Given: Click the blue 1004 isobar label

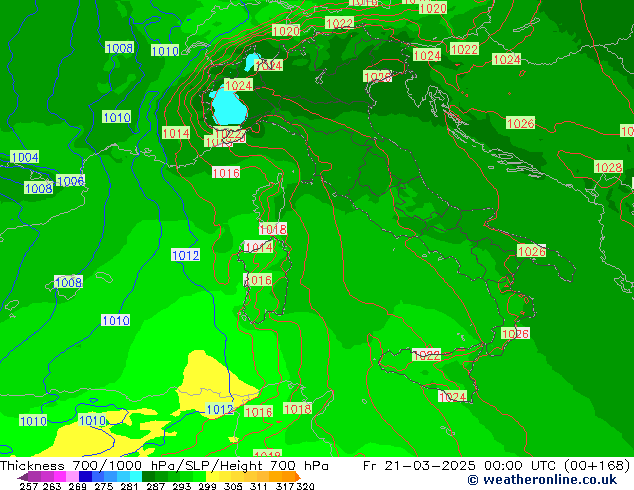Looking at the screenshot, I should click(25, 157).
